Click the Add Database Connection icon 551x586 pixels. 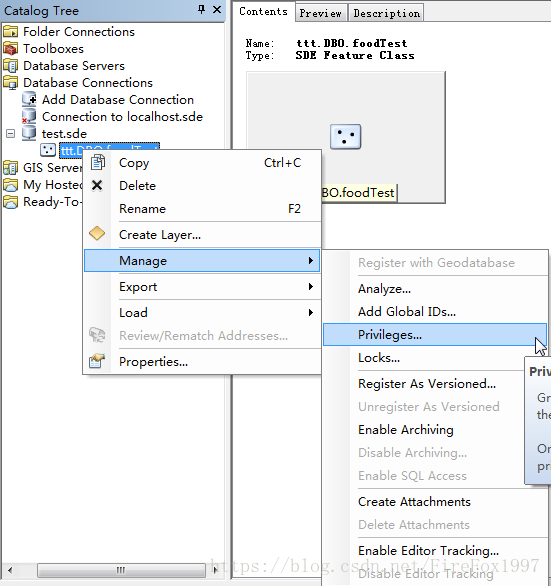point(29,99)
